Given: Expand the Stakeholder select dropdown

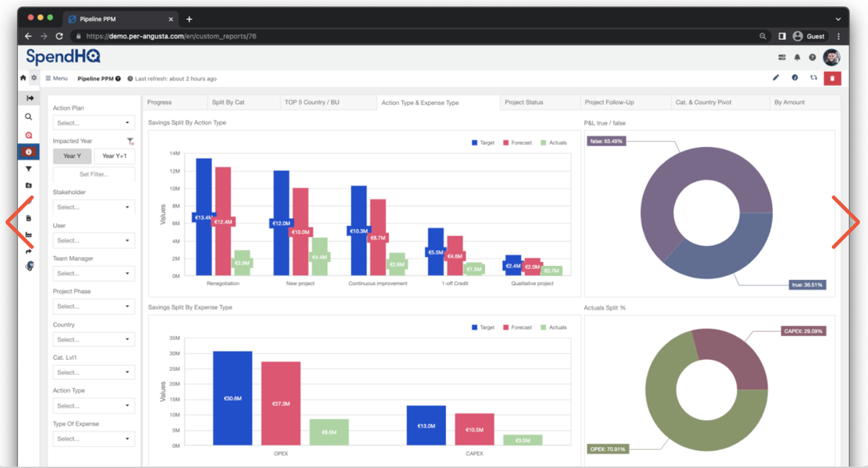Looking at the screenshot, I should click(x=94, y=207).
